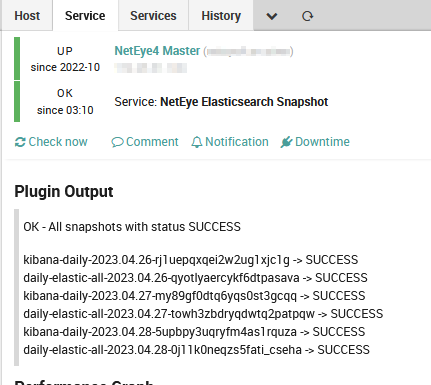
Task: Open the Notification link
Action: tap(230, 142)
